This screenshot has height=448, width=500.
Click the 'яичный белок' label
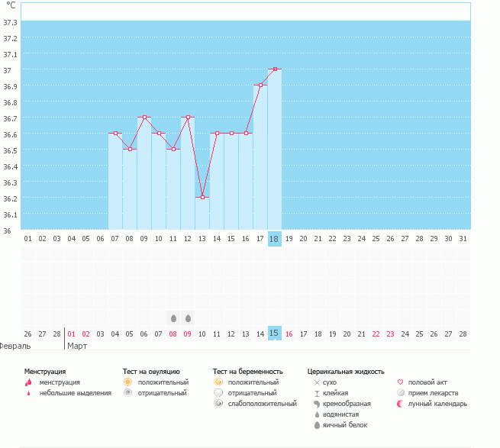pyautogui.click(x=345, y=425)
